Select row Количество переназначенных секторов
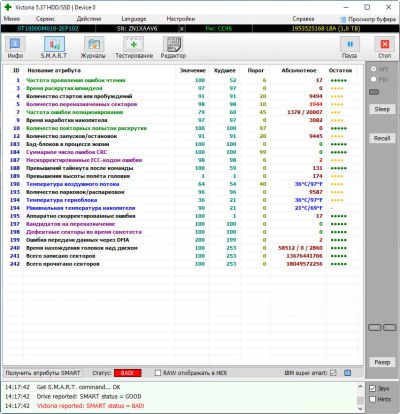 [183, 104]
